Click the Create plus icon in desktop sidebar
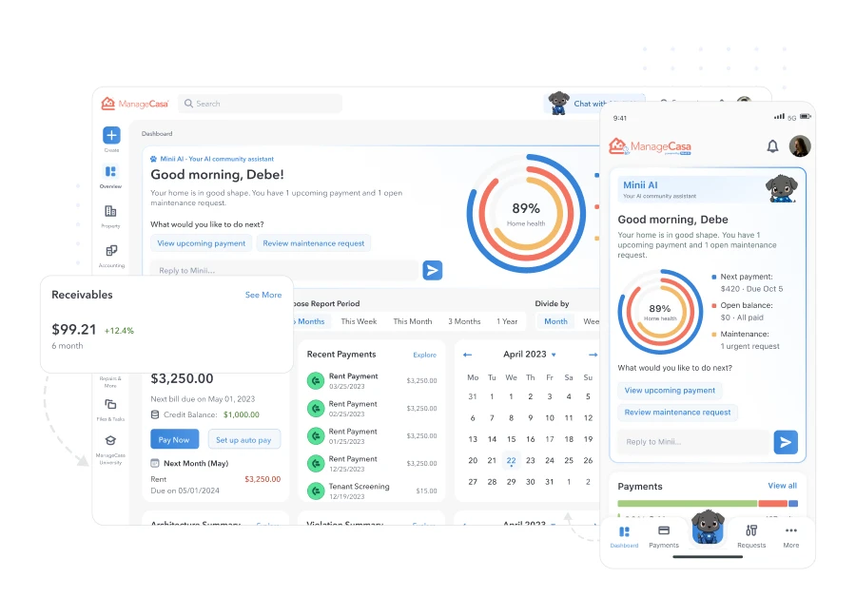This screenshot has width=856, height=616. pos(111,135)
